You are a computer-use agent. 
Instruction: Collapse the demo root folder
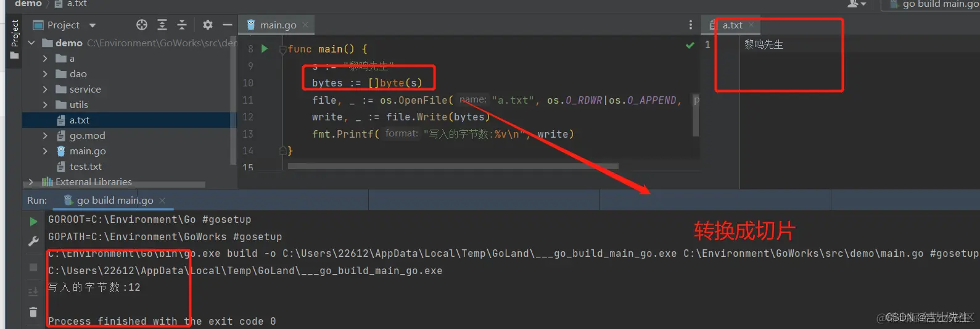[x=31, y=43]
